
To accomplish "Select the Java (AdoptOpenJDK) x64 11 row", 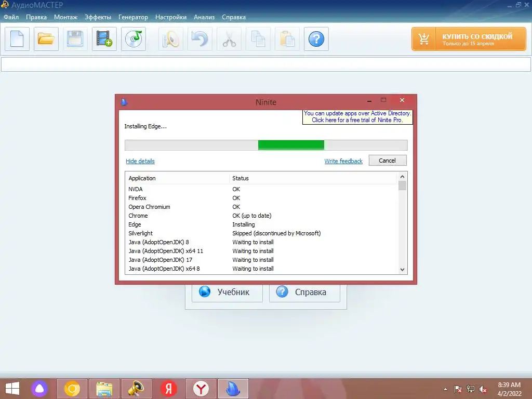I will pos(262,251).
